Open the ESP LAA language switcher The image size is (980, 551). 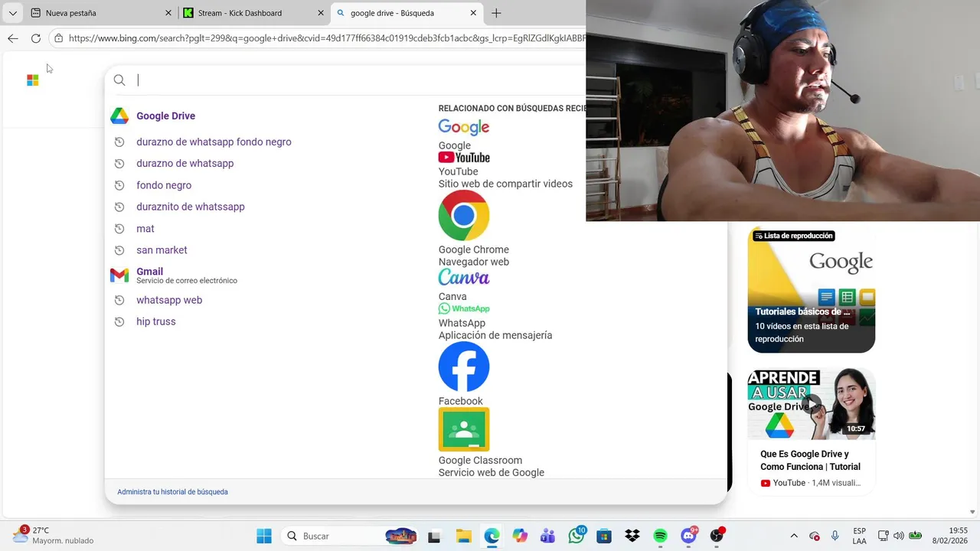[860, 536]
